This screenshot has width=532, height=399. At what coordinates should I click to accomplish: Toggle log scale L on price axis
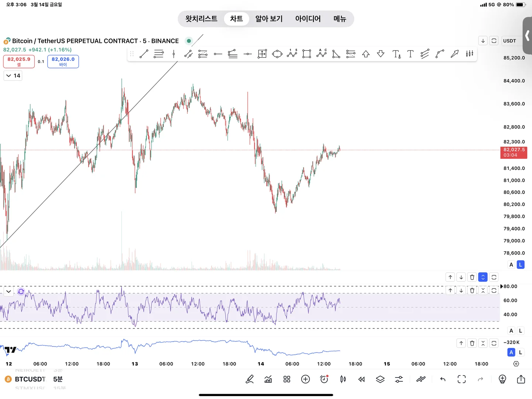click(x=521, y=265)
